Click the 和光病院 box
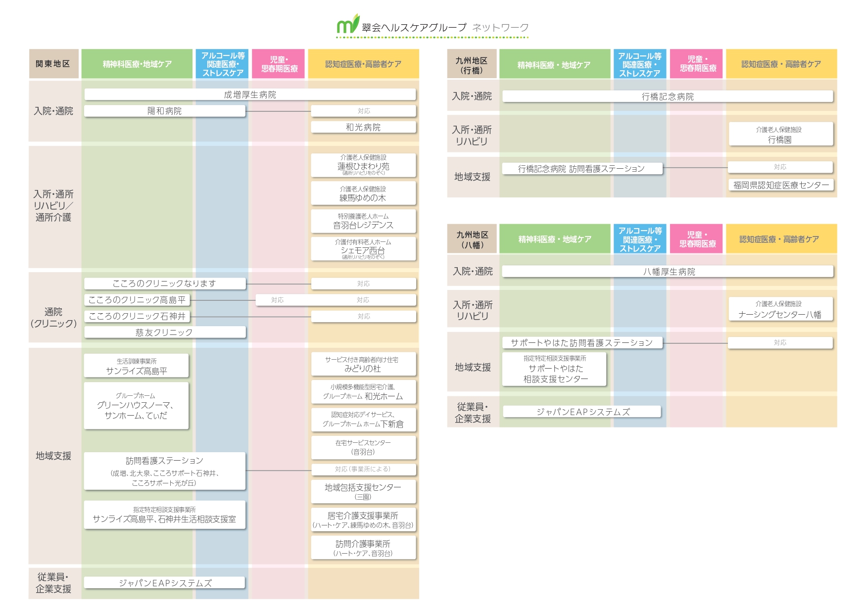The image size is (868, 614). pyautogui.click(x=363, y=127)
